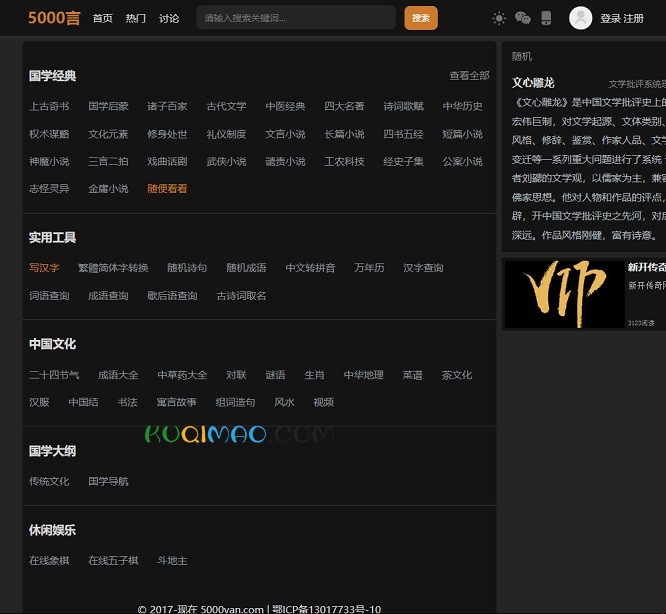Open the 成语查询 tool

pyautogui.click(x=108, y=296)
